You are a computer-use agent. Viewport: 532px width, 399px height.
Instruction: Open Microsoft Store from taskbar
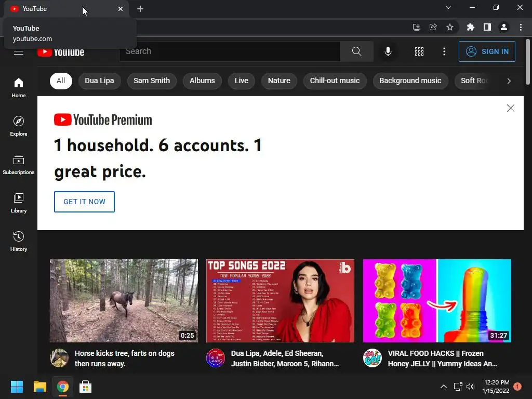[x=85, y=387]
